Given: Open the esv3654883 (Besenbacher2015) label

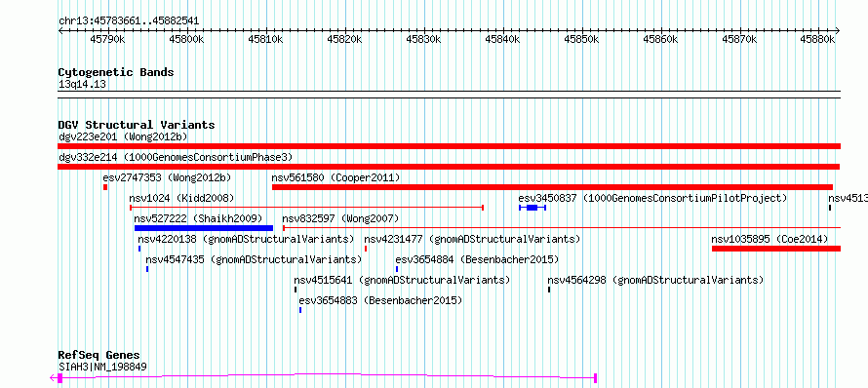Looking at the screenshot, I should coord(381,300).
